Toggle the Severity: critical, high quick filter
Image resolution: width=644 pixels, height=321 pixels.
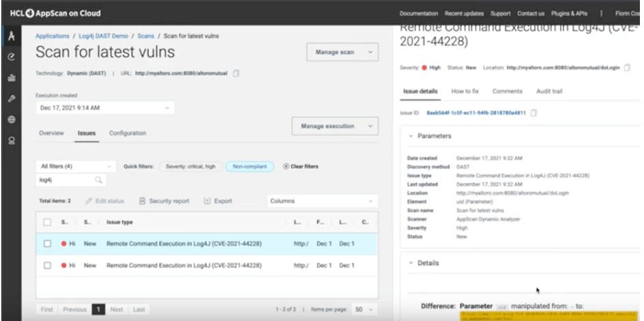click(x=190, y=167)
